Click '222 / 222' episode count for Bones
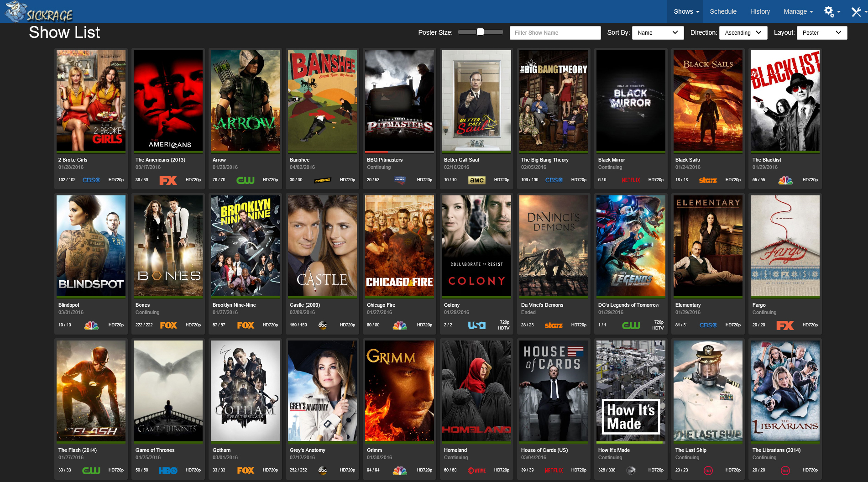 [144, 325]
